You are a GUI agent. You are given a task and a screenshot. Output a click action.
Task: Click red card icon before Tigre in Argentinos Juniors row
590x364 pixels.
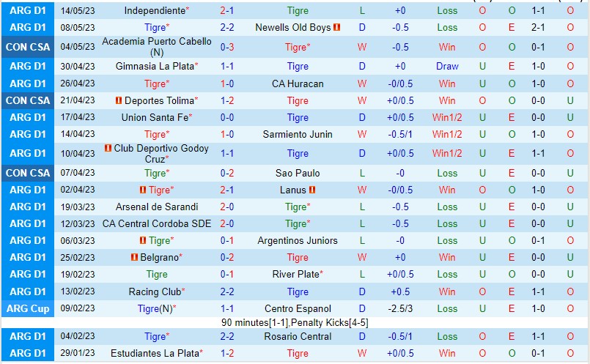[143, 240]
